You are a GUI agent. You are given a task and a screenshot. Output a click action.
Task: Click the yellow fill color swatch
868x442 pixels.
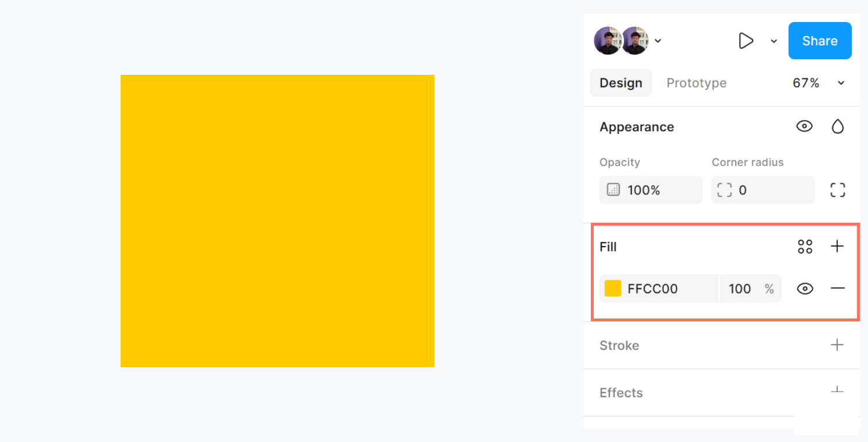[x=613, y=288]
